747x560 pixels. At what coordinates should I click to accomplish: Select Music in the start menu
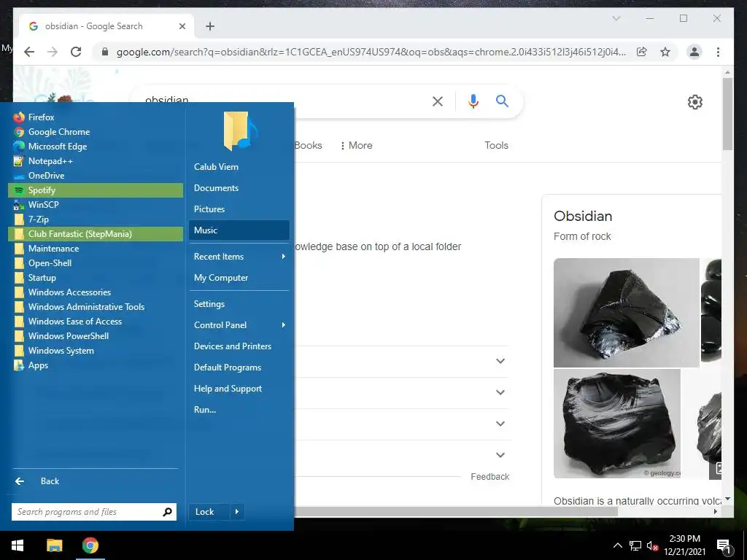pyautogui.click(x=239, y=230)
